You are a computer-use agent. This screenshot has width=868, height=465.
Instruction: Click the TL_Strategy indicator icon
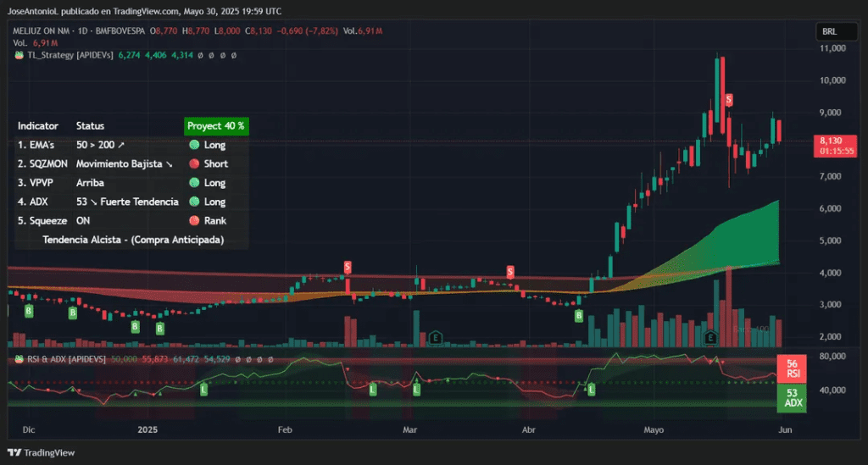click(x=19, y=55)
